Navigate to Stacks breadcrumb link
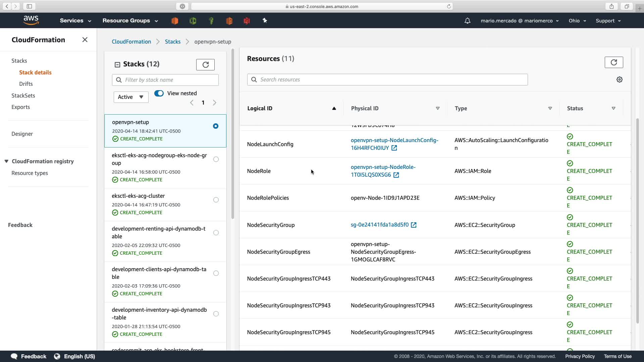Image resolution: width=644 pixels, height=362 pixels. (x=172, y=42)
